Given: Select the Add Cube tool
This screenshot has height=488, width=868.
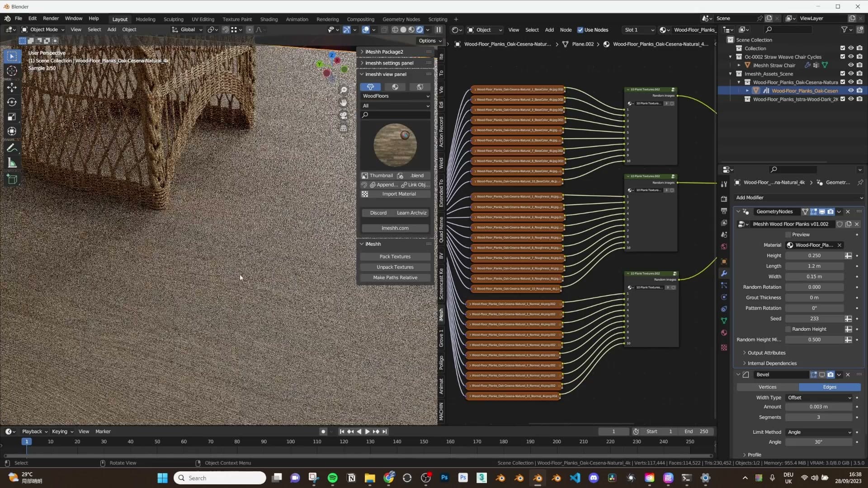Looking at the screenshot, I should (12, 179).
